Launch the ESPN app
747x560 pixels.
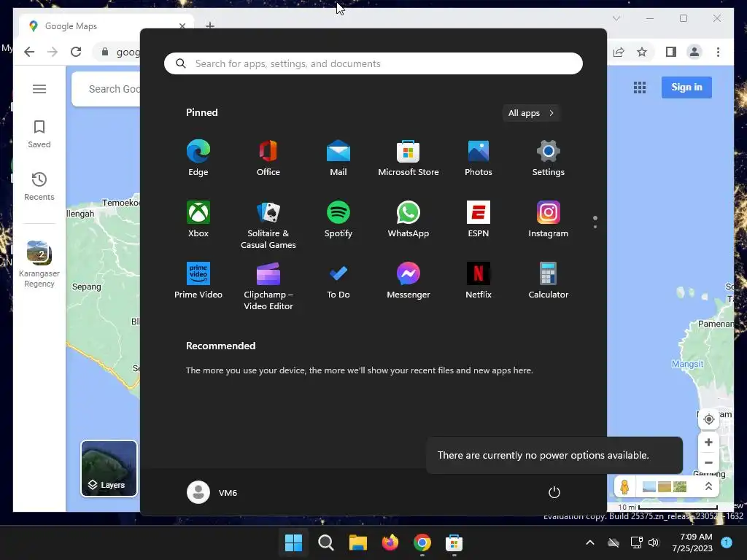click(479, 219)
